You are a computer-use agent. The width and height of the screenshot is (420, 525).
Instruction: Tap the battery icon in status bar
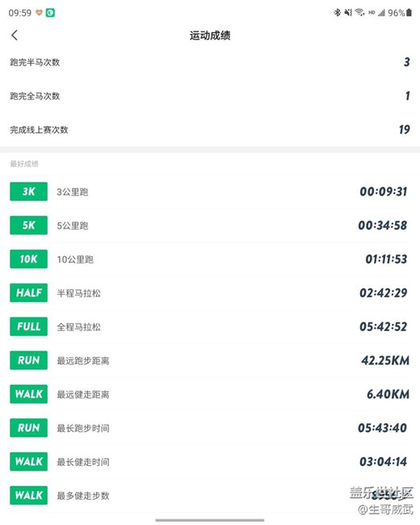[x=409, y=13]
